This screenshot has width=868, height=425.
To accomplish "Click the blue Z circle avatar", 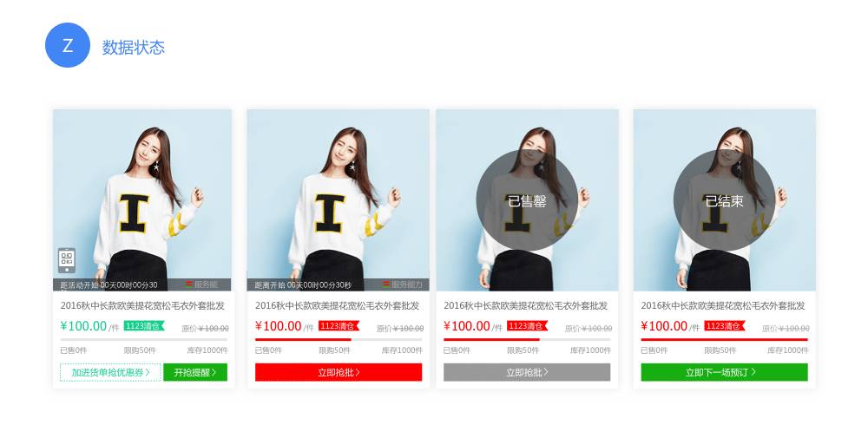I will coord(68,45).
